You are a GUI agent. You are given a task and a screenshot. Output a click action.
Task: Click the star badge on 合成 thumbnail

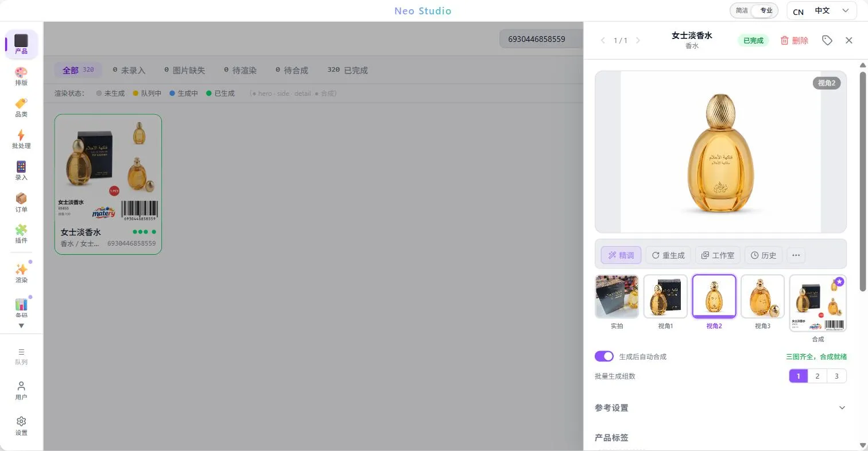tap(839, 282)
